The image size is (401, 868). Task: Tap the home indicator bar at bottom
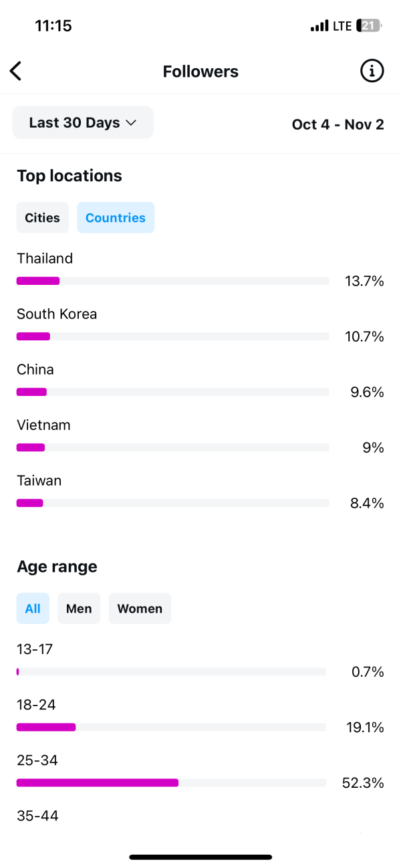pyautogui.click(x=200, y=857)
